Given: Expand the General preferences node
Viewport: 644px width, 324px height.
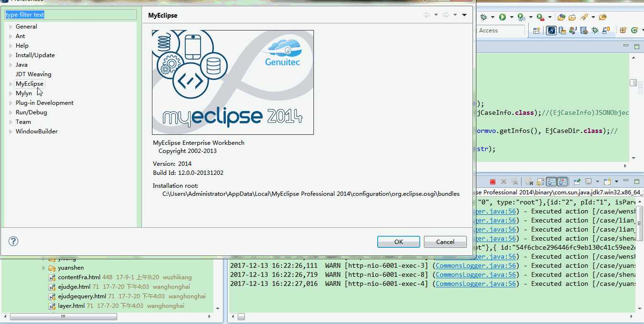Looking at the screenshot, I should [x=10, y=27].
